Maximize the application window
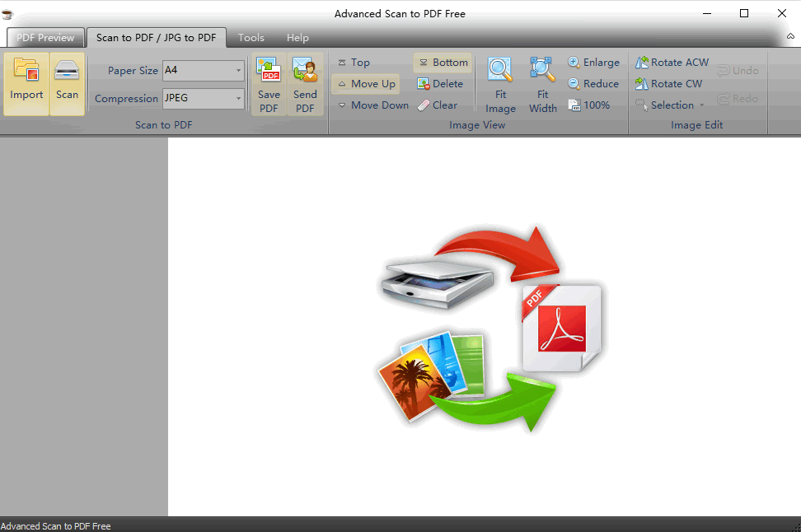 coord(744,13)
